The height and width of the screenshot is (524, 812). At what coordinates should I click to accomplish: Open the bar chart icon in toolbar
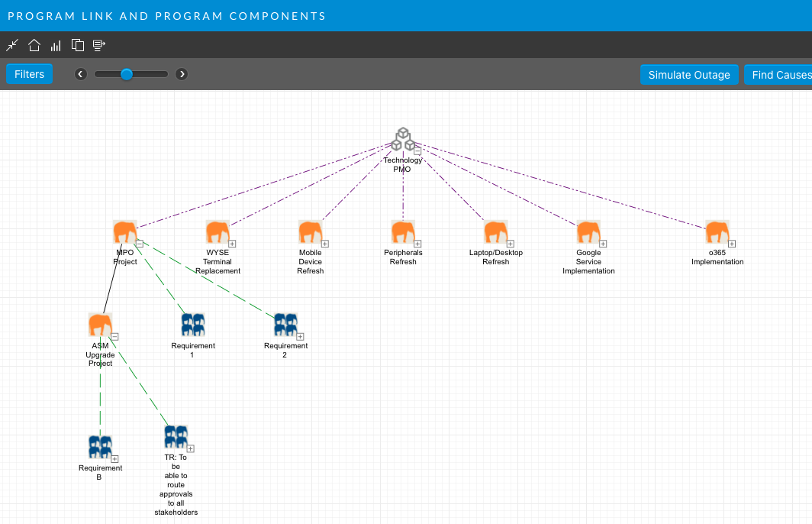coord(56,45)
